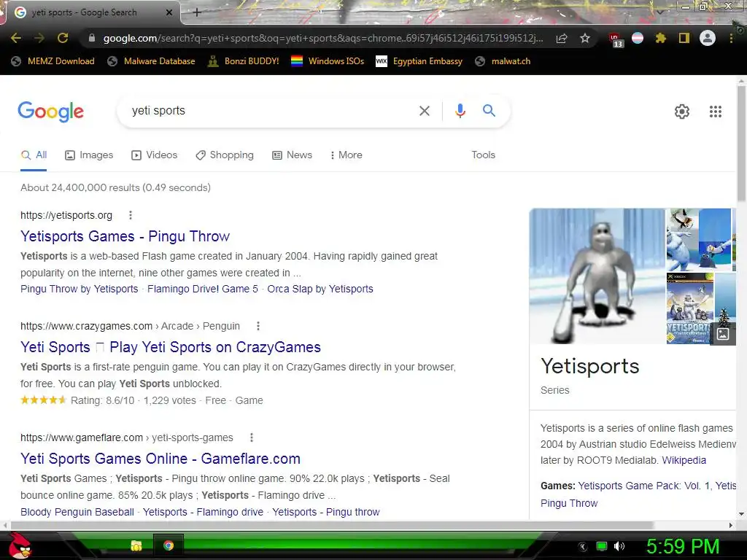The image size is (747, 560).
Task: Open the Bloody Penguin Baseball sitelink
Action: pyautogui.click(x=77, y=513)
